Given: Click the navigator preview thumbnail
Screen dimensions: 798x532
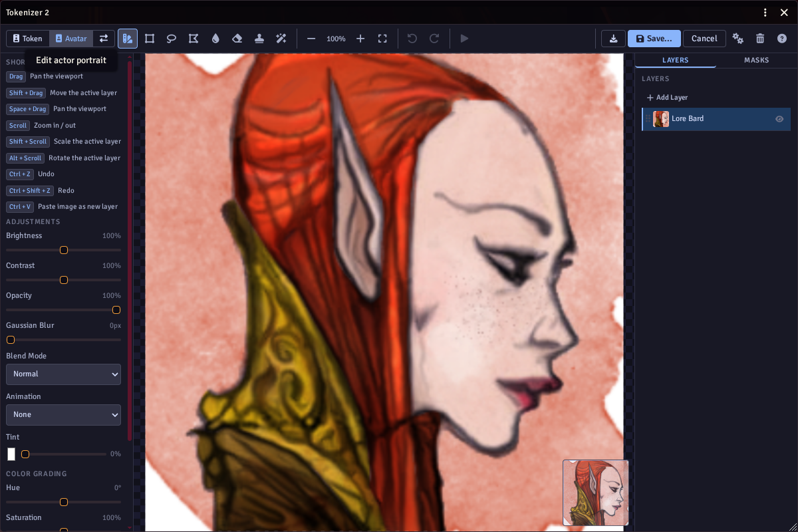Looking at the screenshot, I should pyautogui.click(x=596, y=493).
